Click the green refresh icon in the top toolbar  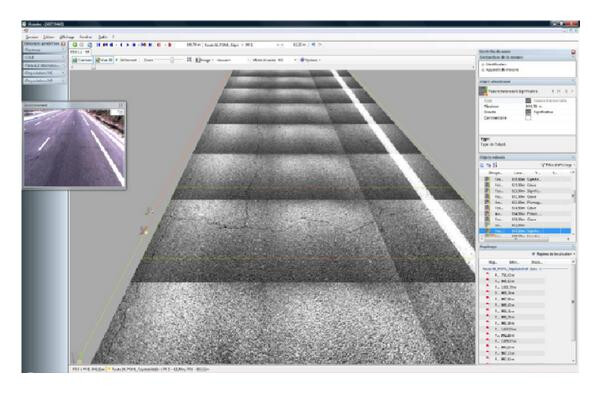[75, 45]
